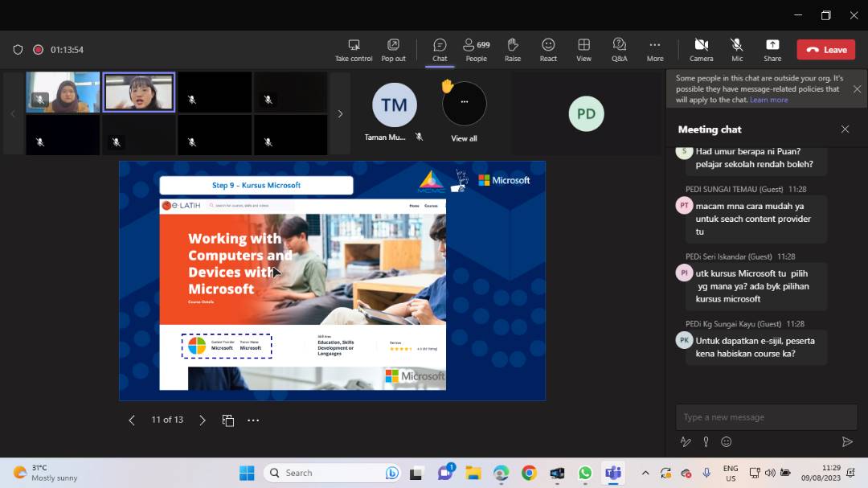Open the message Format options
The width and height of the screenshot is (868, 488).
[x=686, y=441]
